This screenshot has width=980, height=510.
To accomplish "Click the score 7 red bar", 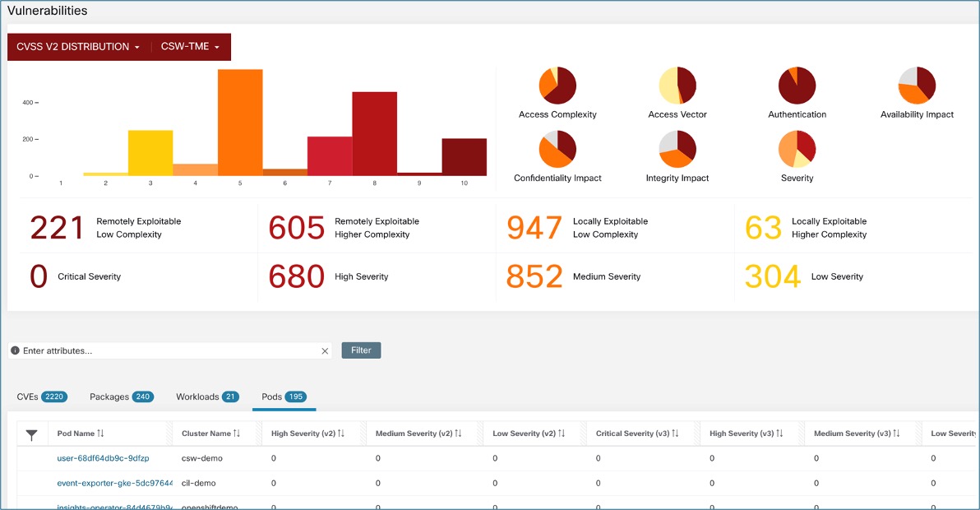I will click(x=330, y=156).
